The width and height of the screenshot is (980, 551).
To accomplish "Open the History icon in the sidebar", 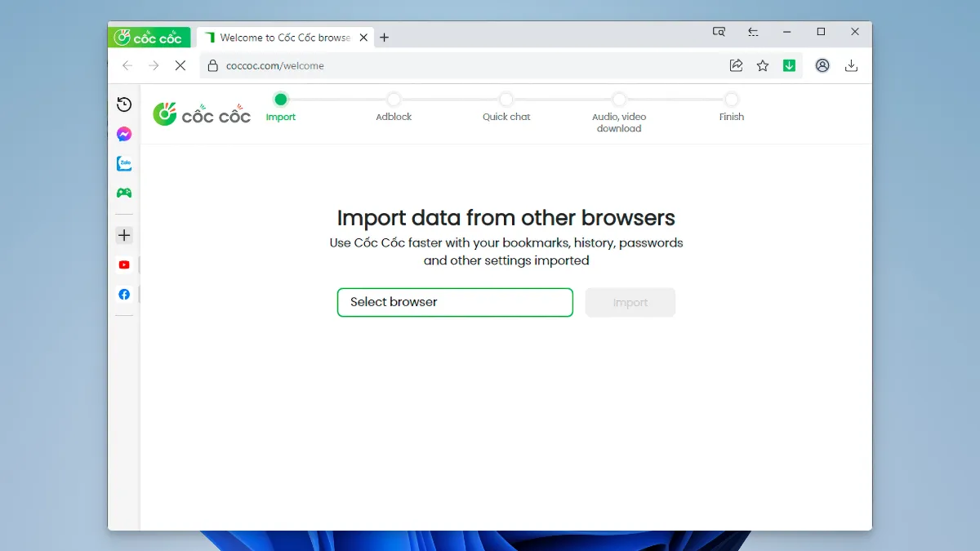I will [x=124, y=104].
